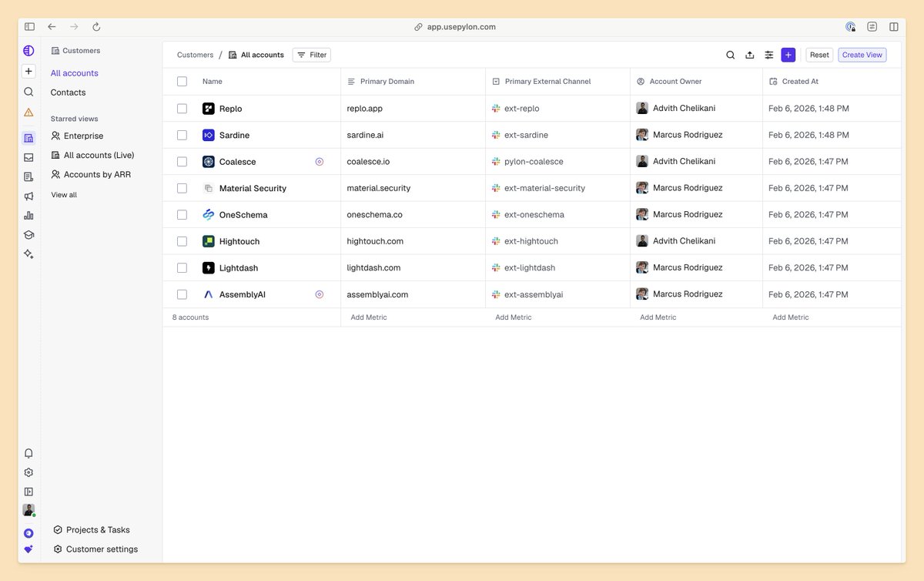Open the inbox tray icon
Screen dimensions: 924x581
(28, 157)
